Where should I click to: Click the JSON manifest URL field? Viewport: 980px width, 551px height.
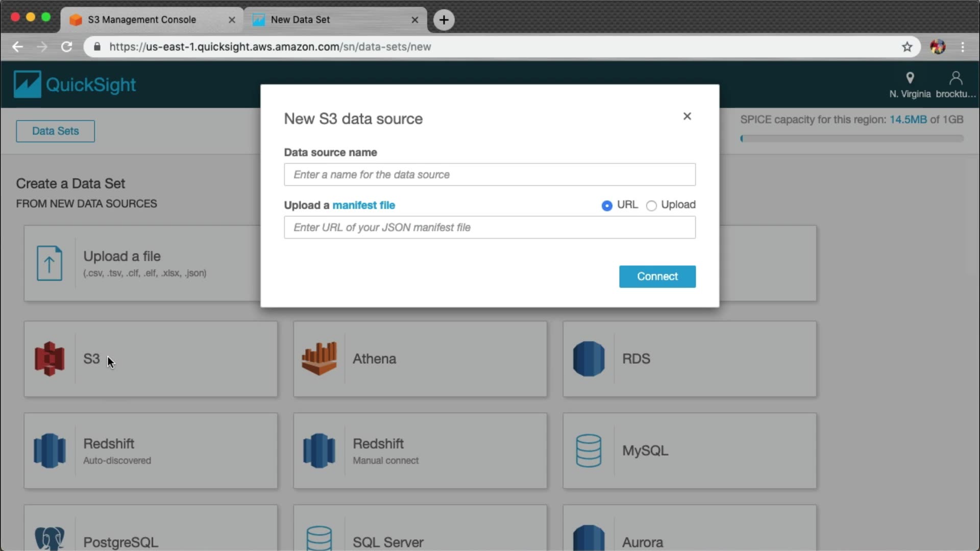489,228
